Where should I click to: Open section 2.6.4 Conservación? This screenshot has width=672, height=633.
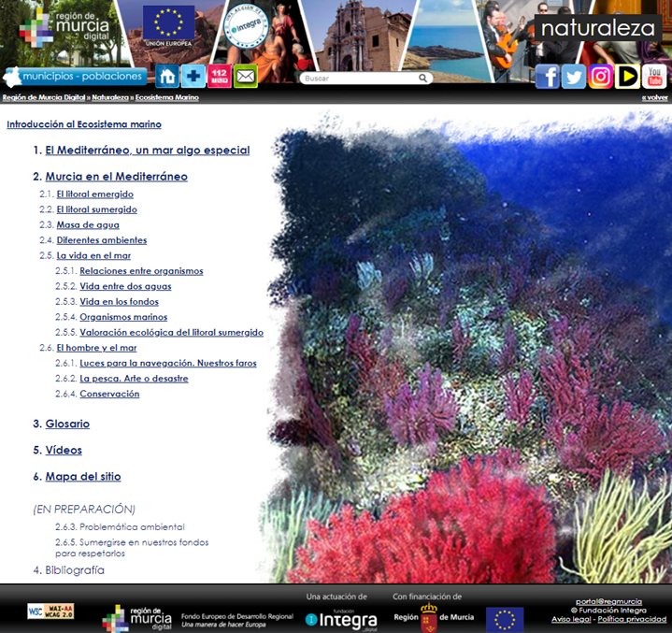pyautogui.click(x=109, y=394)
